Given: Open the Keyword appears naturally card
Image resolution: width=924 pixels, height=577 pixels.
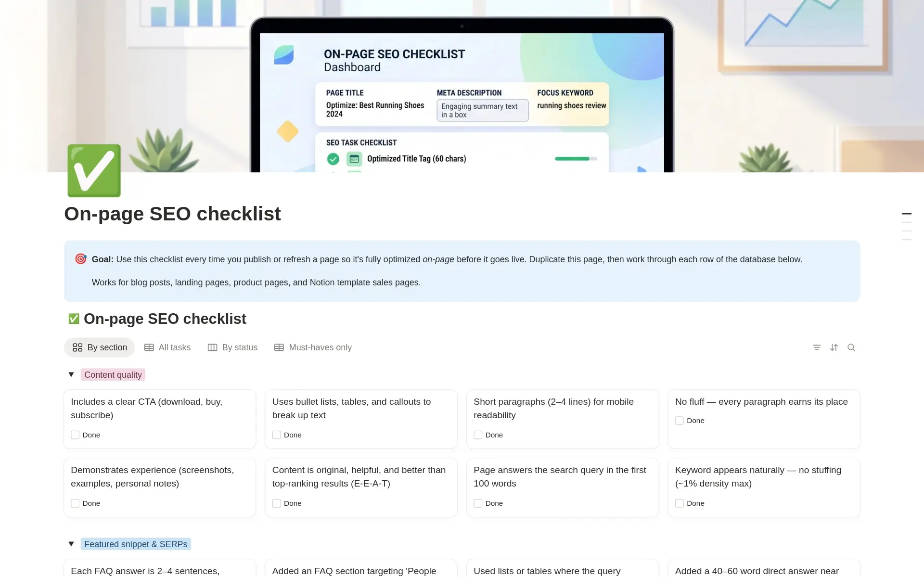Looking at the screenshot, I should click(764, 487).
